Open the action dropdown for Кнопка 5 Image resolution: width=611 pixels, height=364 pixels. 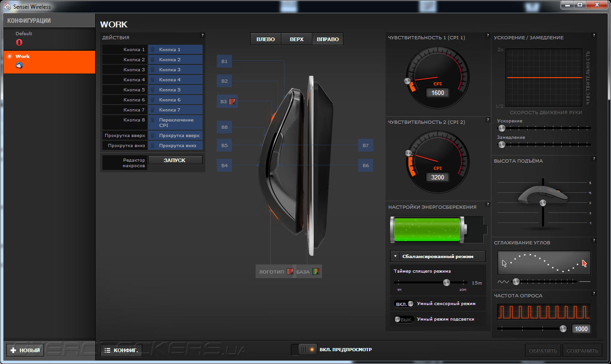click(x=176, y=90)
